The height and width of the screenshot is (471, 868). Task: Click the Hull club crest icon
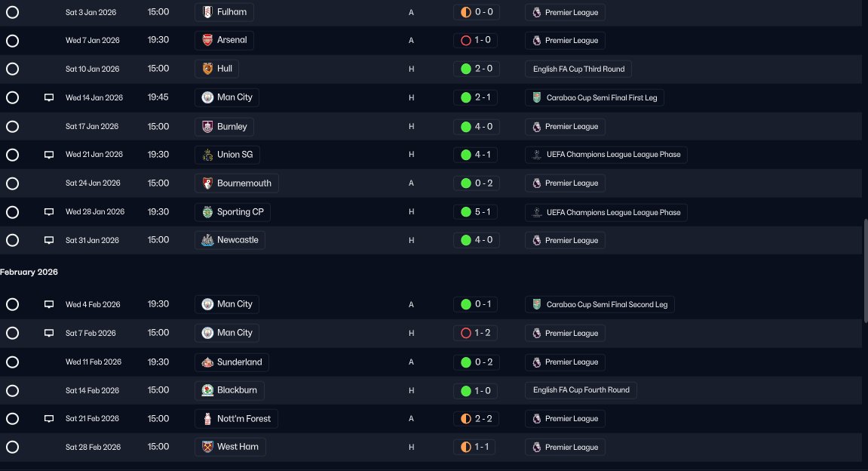(x=207, y=69)
